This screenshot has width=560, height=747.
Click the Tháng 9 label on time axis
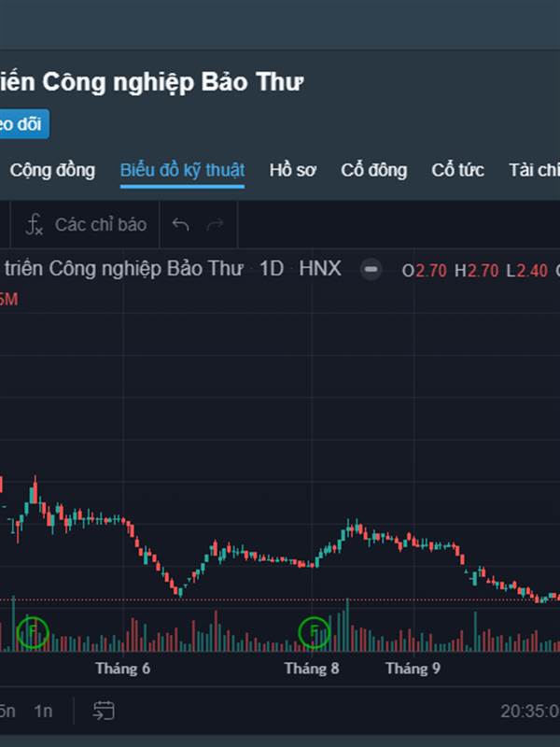[x=413, y=669]
